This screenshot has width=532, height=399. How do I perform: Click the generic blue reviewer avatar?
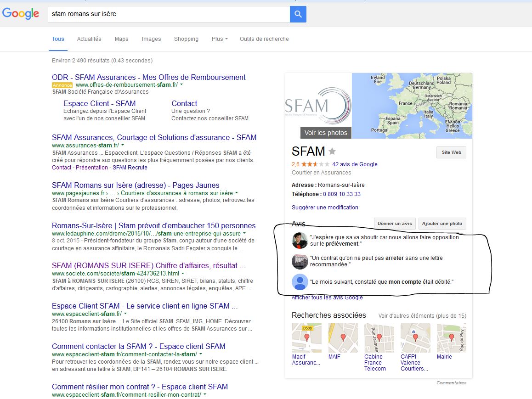coord(300,282)
